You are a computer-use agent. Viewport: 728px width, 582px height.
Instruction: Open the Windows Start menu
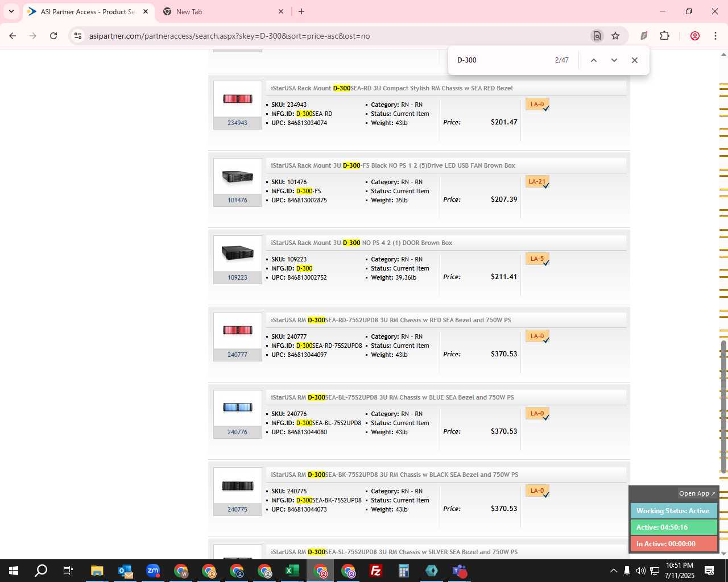coord(14,571)
